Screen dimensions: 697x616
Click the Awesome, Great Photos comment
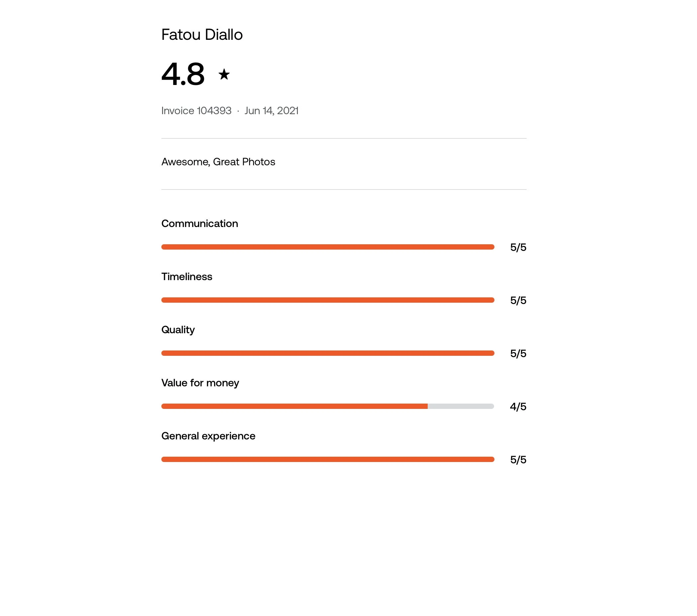pyautogui.click(x=218, y=162)
